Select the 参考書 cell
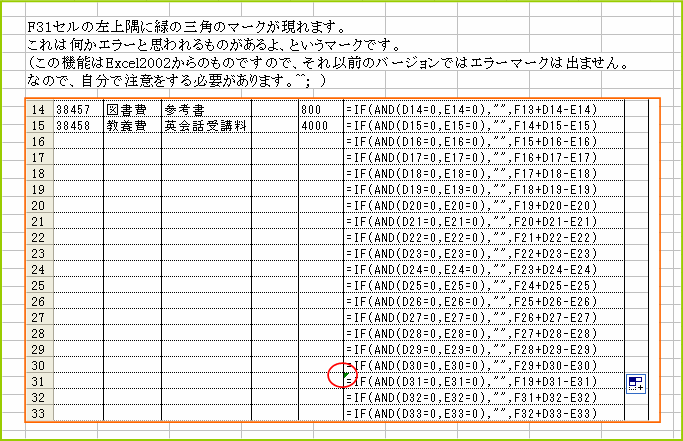The image size is (683, 441). pyautogui.click(x=206, y=109)
